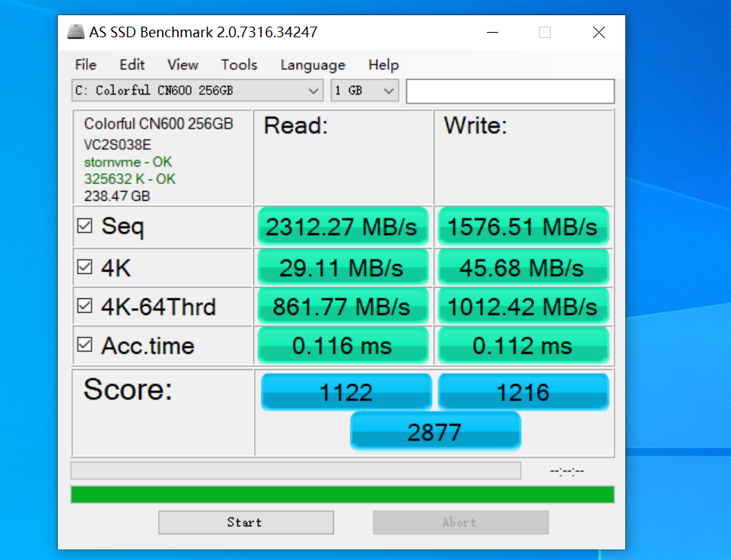This screenshot has height=560, width=731.
Task: Click the 238.47 GB capacity text
Action: click(117, 196)
